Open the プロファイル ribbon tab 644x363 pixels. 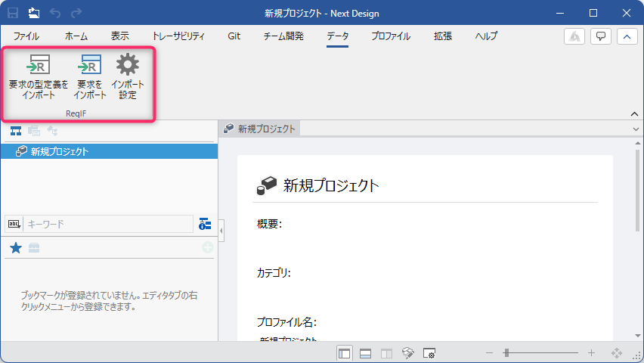(391, 36)
